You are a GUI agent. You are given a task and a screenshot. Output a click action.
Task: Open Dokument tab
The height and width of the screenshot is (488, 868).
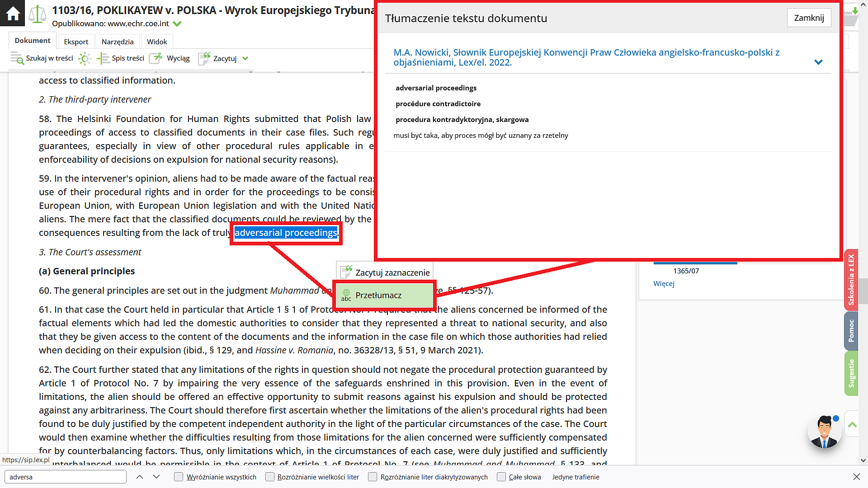(31, 41)
